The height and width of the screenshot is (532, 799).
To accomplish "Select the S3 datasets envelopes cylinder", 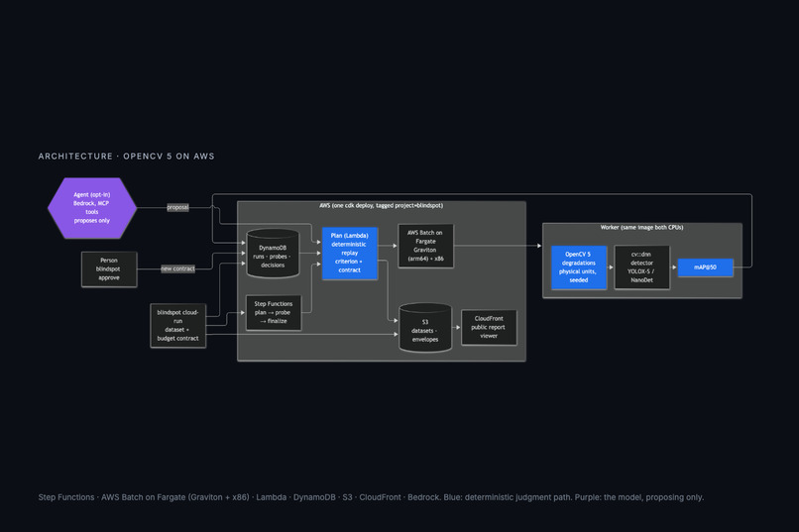I will [x=425, y=328].
